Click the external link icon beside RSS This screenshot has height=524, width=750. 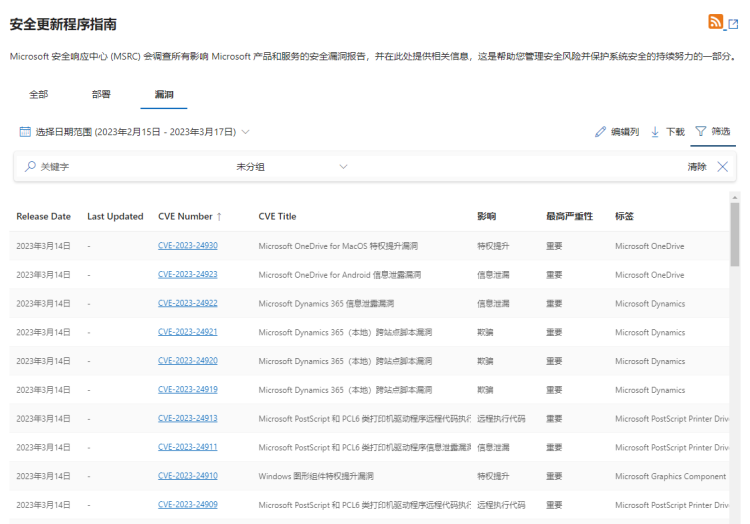tap(733, 23)
